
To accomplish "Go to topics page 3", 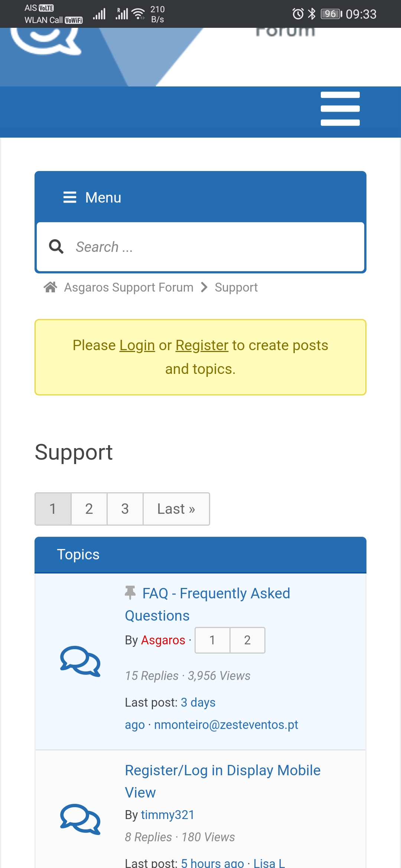I will tap(125, 509).
